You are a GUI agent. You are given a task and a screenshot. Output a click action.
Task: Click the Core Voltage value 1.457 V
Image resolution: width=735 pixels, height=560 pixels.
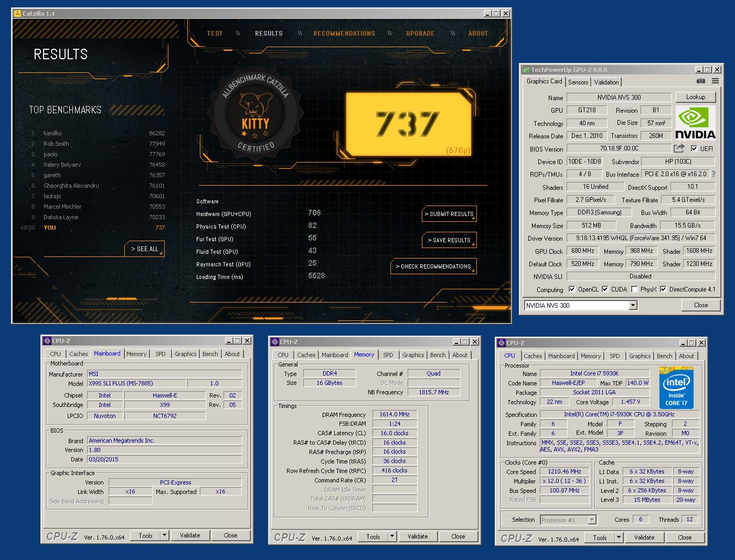[631, 402]
